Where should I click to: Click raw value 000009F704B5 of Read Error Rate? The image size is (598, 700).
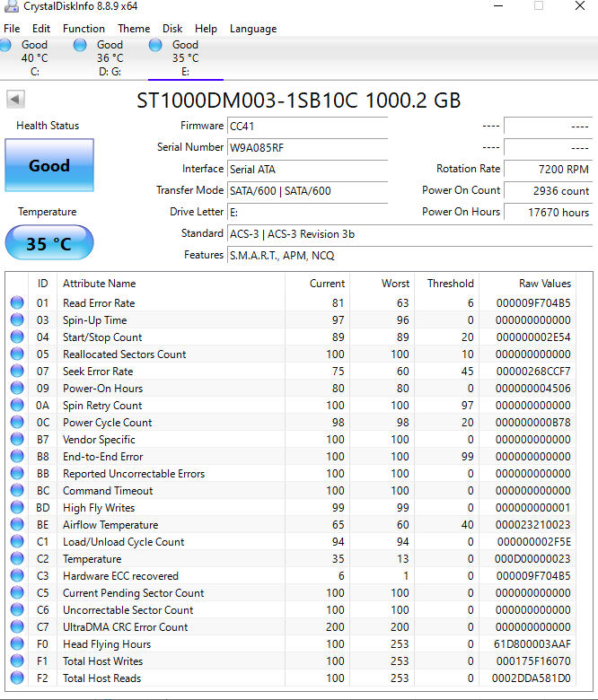click(533, 303)
